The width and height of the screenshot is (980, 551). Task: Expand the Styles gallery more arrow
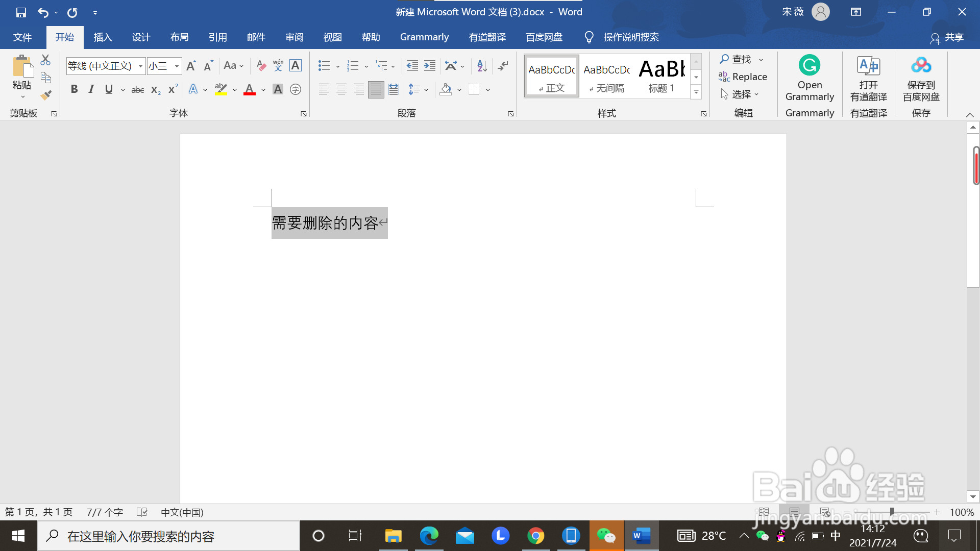click(696, 92)
